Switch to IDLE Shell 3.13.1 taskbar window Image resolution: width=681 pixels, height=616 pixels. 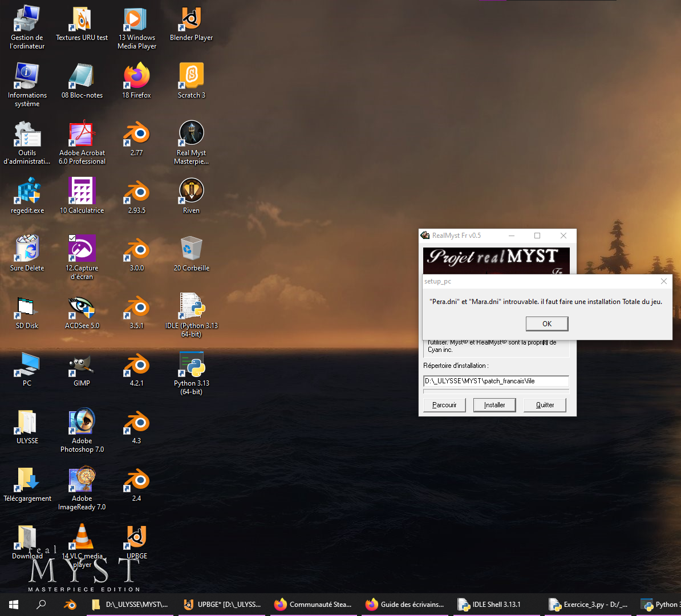(x=496, y=604)
